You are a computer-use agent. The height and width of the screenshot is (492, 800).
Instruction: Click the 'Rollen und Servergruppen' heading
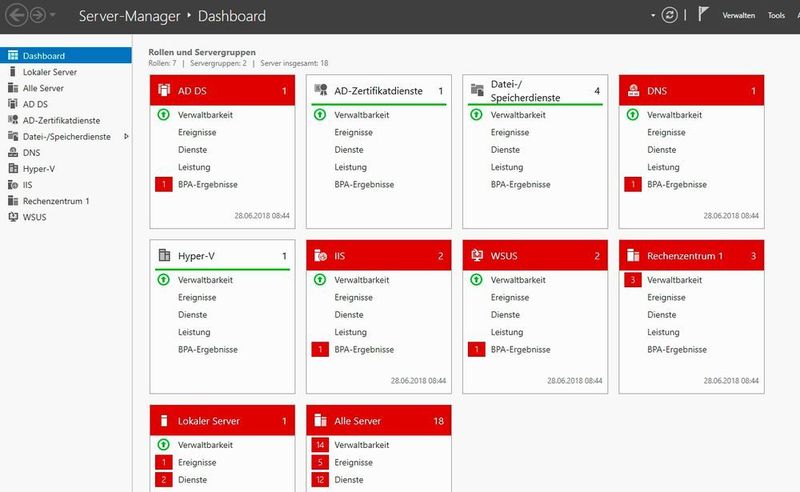coord(202,52)
